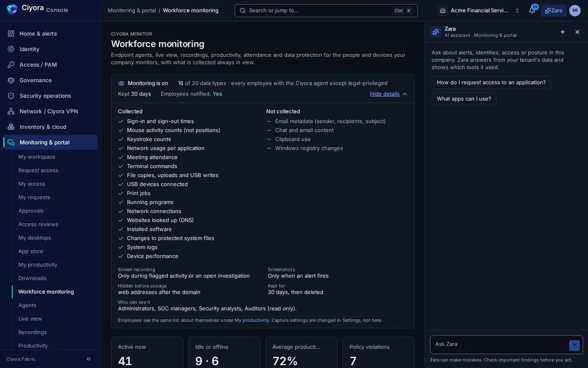The height and width of the screenshot is (368, 588).
Task: Open Governance scales icon
Action: 11,80
